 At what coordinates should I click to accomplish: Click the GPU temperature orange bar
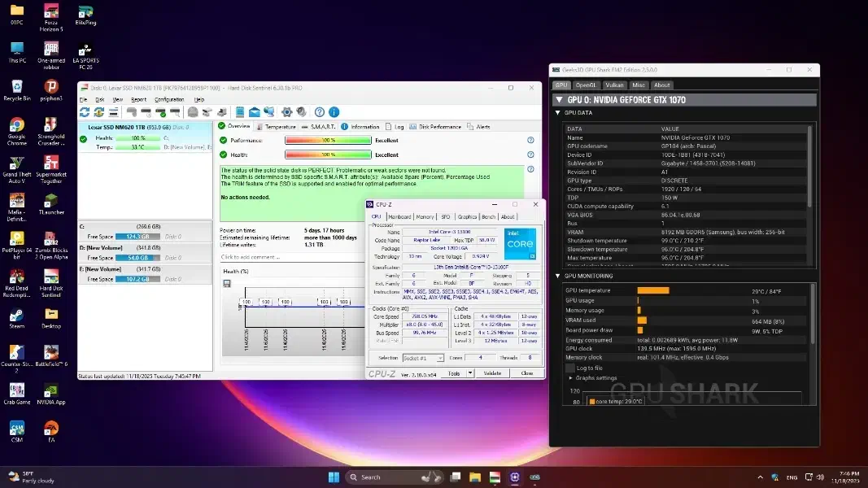pos(652,290)
